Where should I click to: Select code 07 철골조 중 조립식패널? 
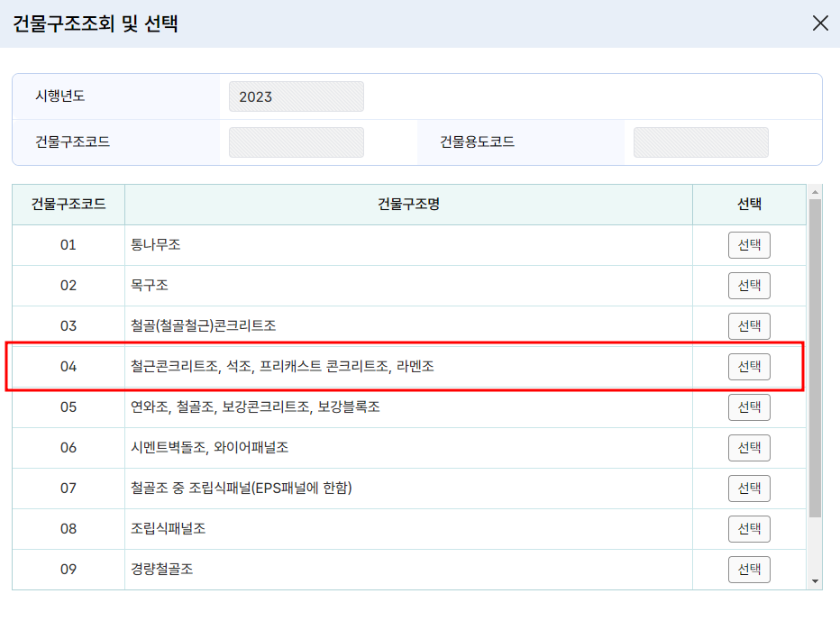(x=749, y=489)
